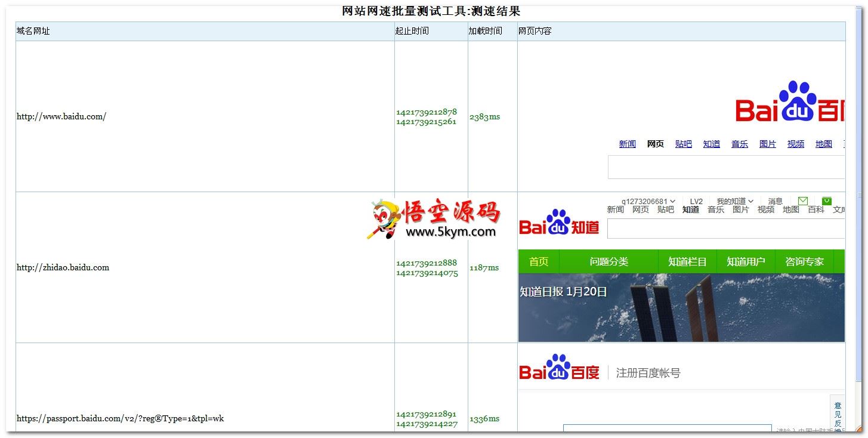868x438 pixels.
Task: Open the envelope mail icon in Zhidao
Action: click(x=803, y=201)
